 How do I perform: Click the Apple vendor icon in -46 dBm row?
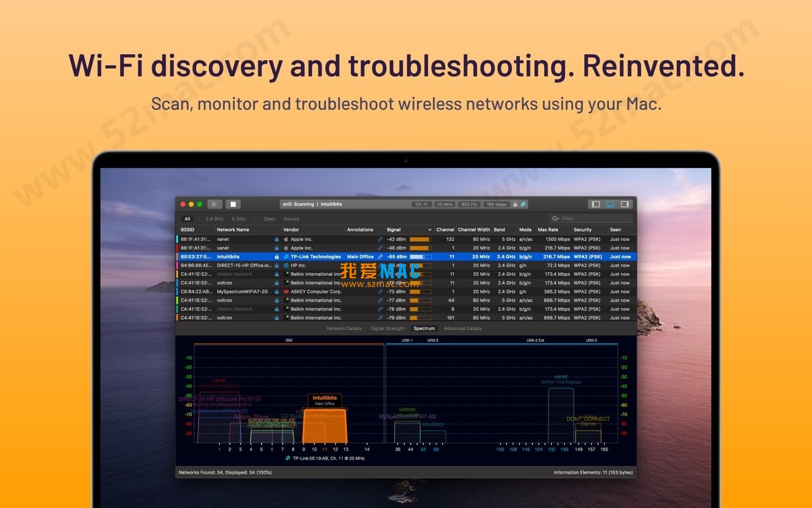tap(286, 248)
